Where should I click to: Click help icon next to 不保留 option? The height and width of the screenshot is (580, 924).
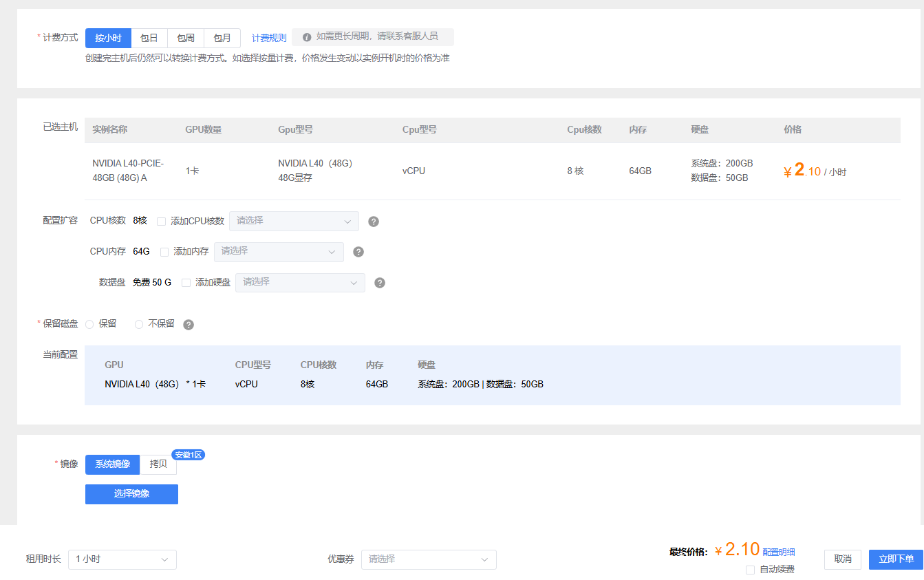pyautogui.click(x=189, y=325)
